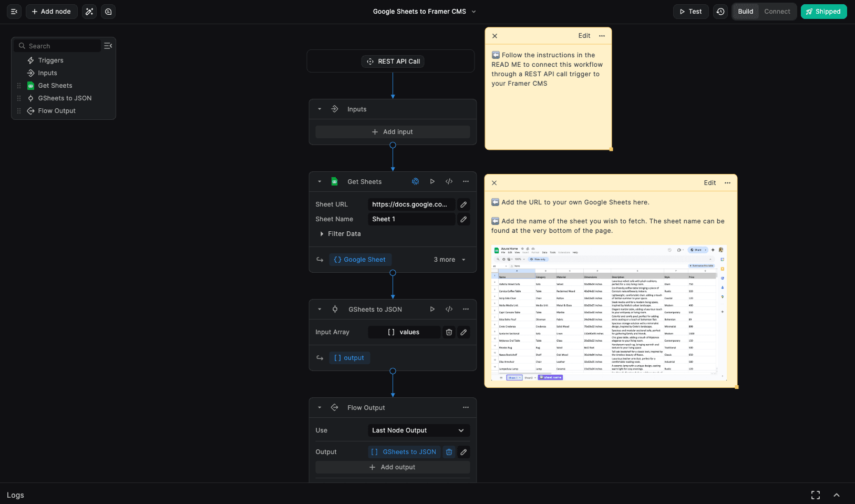Click the resize handle of lower note
The height and width of the screenshot is (504, 855).
736,387
